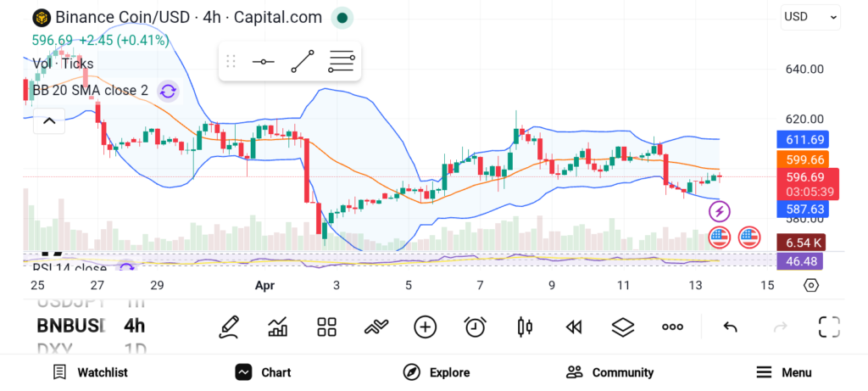Image resolution: width=868 pixels, height=391 pixels.
Task: Open the candlestick chart type icon
Action: (x=525, y=327)
